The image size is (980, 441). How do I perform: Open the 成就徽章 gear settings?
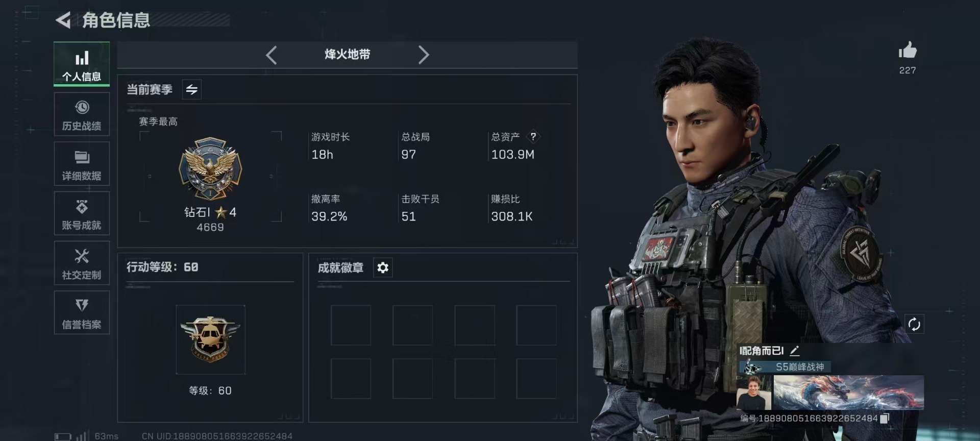tap(383, 267)
